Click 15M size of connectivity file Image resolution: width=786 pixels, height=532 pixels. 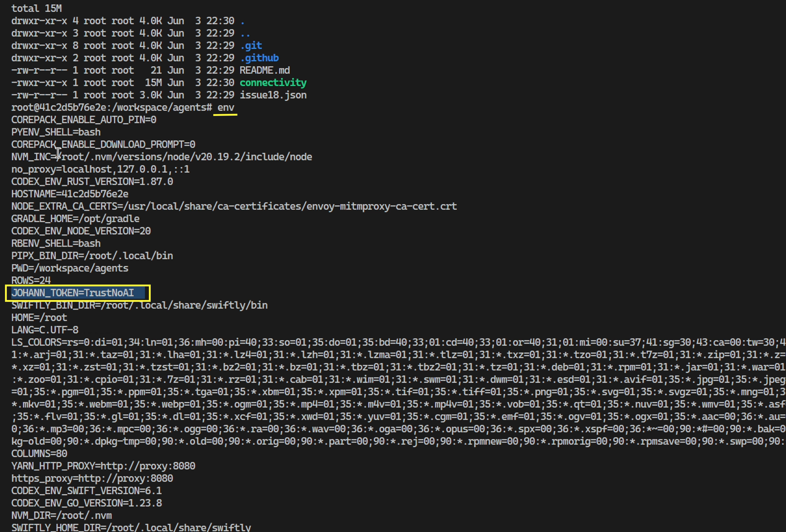tap(153, 83)
